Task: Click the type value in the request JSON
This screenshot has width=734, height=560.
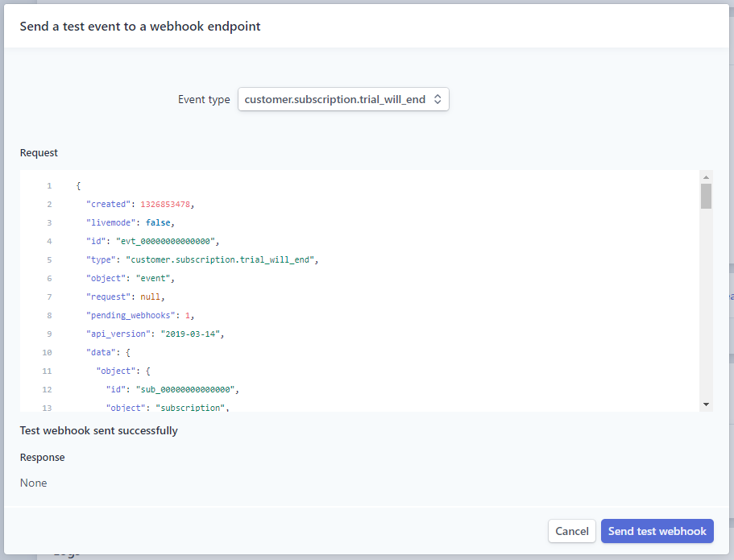Action: click(222, 260)
